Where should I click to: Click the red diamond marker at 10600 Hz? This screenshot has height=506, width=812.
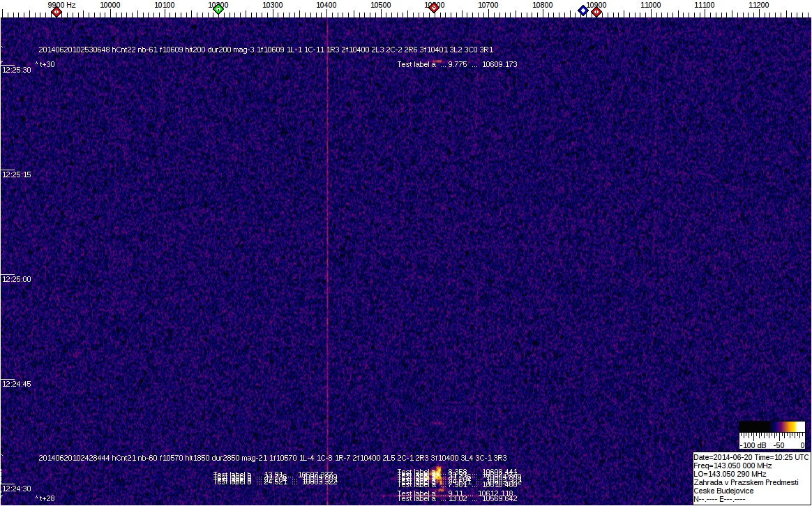click(x=434, y=8)
